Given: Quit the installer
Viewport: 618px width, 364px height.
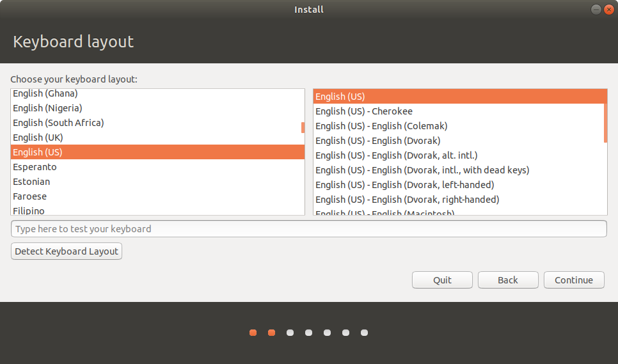Looking at the screenshot, I should click(x=442, y=280).
